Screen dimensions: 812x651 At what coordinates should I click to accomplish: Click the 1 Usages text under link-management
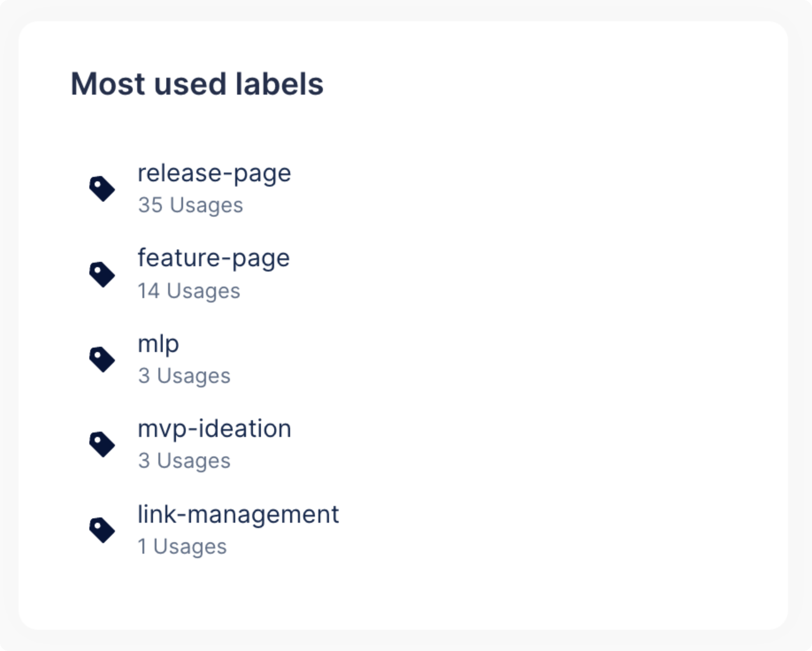[x=182, y=546]
